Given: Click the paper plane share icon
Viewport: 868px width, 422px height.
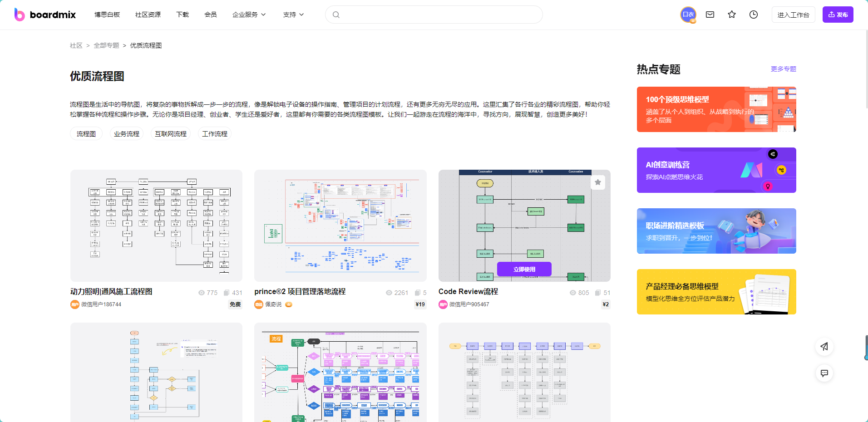Looking at the screenshot, I should click(x=824, y=347).
